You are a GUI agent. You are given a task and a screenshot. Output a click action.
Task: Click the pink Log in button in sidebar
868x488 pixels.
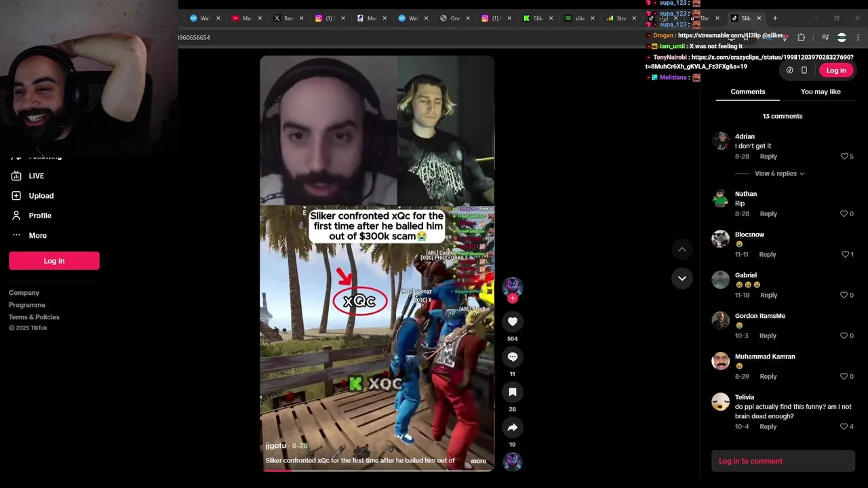[54, 261]
